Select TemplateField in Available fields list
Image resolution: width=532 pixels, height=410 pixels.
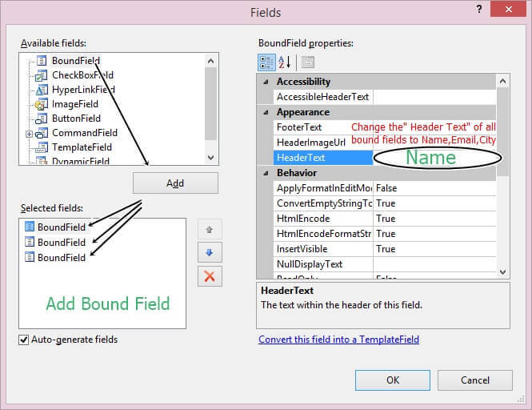click(82, 147)
